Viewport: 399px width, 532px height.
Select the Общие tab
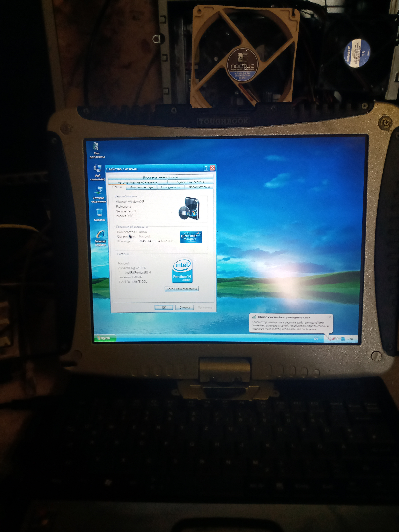tap(117, 187)
